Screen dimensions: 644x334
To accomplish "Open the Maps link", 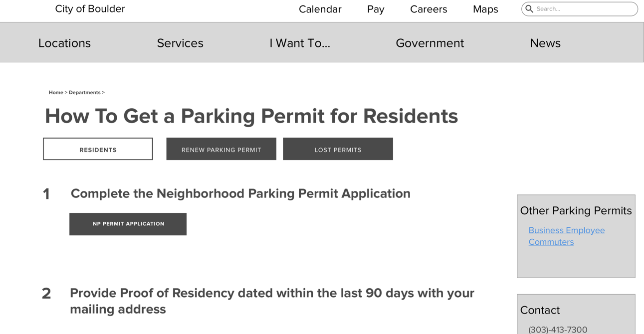I will pos(485,9).
